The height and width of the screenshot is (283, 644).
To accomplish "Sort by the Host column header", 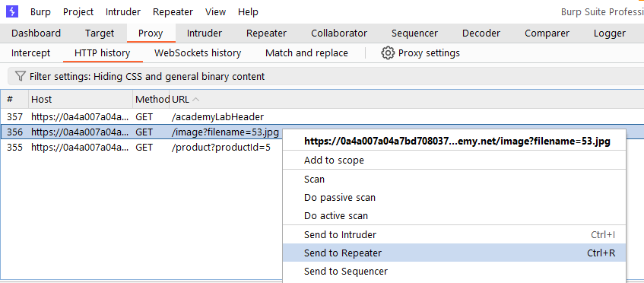I will click(x=81, y=100).
